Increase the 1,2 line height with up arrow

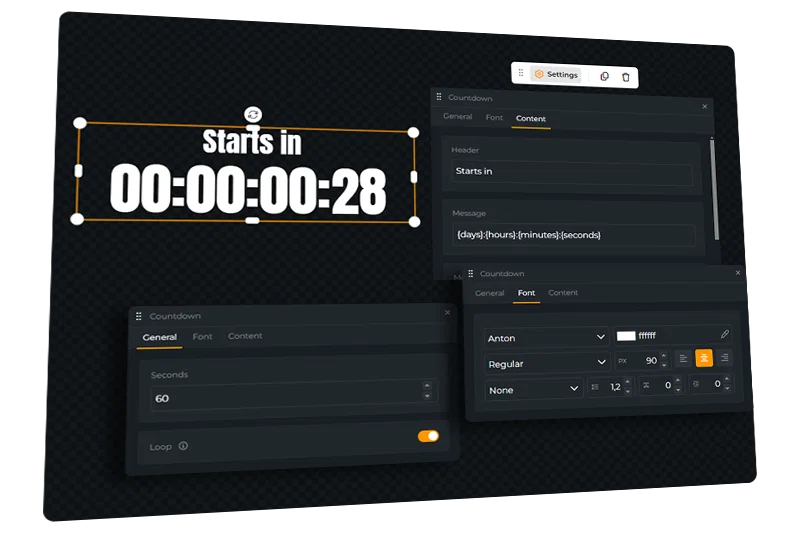[x=628, y=382]
